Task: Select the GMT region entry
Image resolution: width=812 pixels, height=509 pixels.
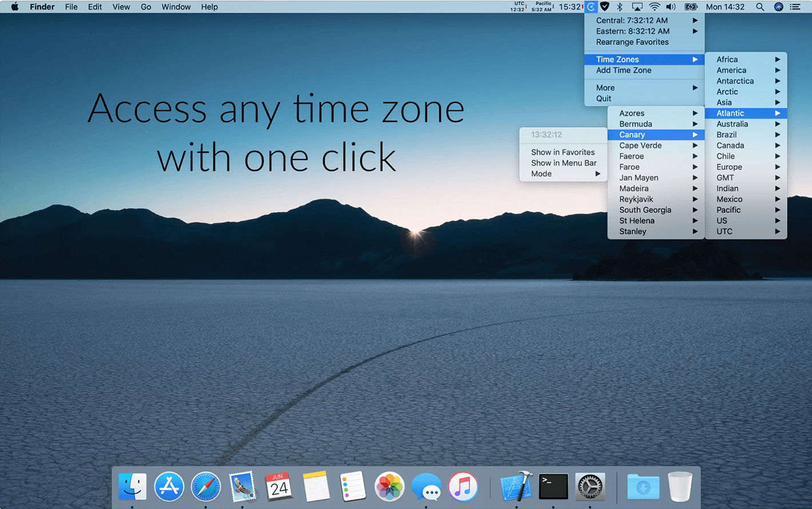Action: [x=746, y=178]
